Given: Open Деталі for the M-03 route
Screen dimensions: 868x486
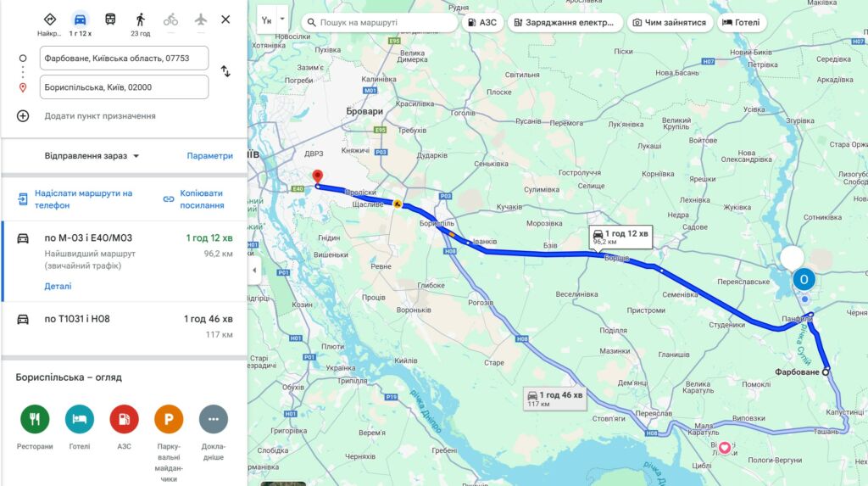Looking at the screenshot, I should 58,286.
